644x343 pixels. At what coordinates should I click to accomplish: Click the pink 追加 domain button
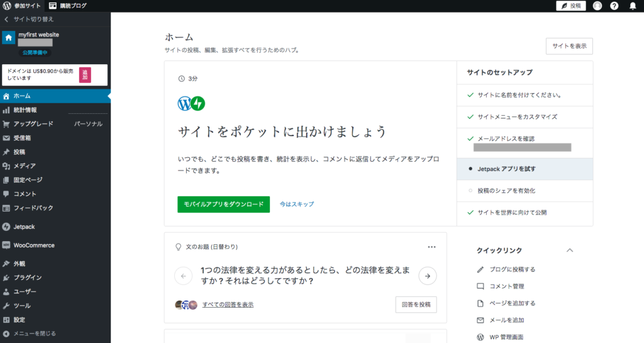pos(85,75)
